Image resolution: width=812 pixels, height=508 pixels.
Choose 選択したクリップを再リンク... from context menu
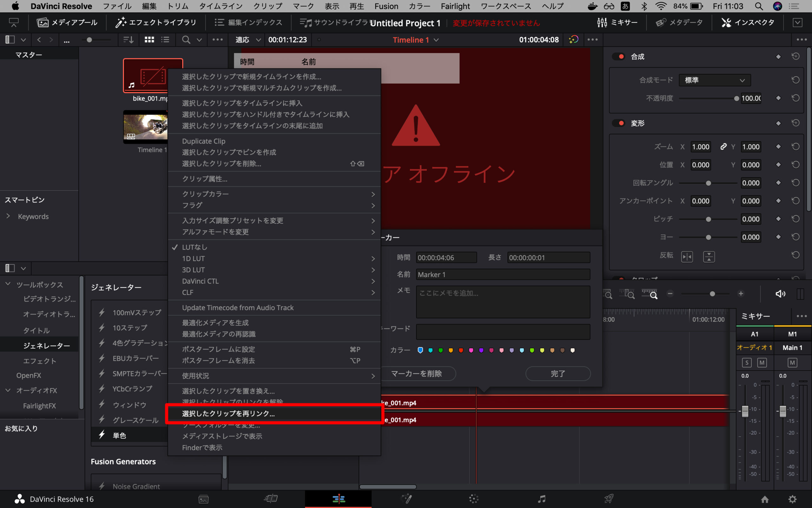pyautogui.click(x=274, y=414)
